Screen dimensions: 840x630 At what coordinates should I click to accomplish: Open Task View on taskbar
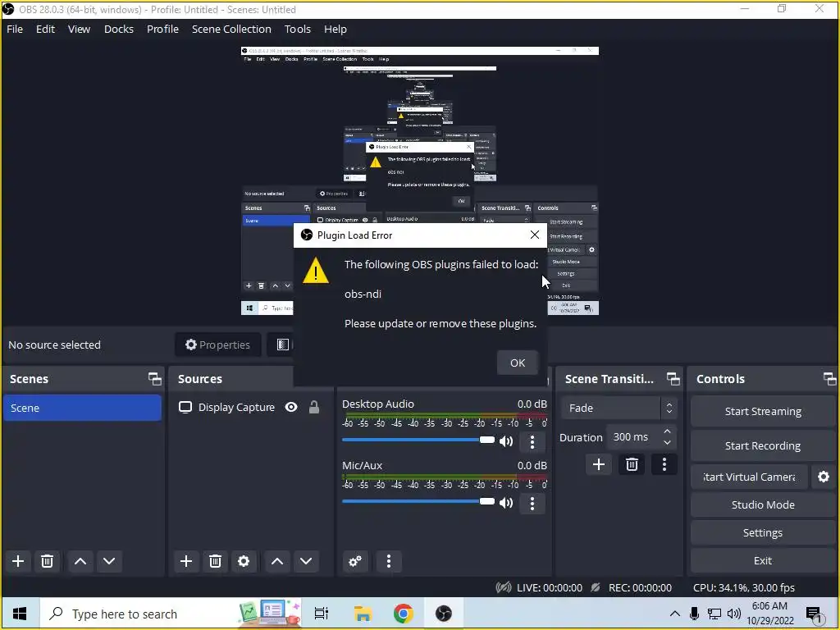tap(322, 614)
